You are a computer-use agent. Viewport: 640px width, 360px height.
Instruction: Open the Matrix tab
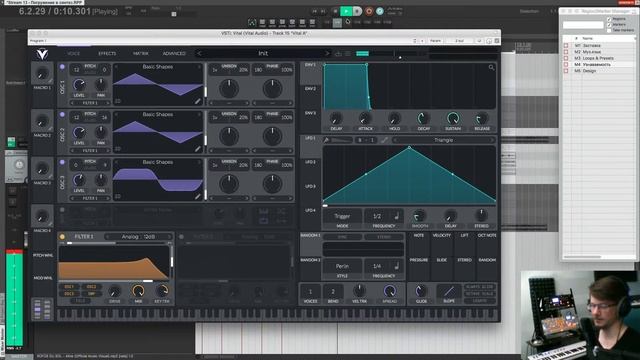pos(140,53)
